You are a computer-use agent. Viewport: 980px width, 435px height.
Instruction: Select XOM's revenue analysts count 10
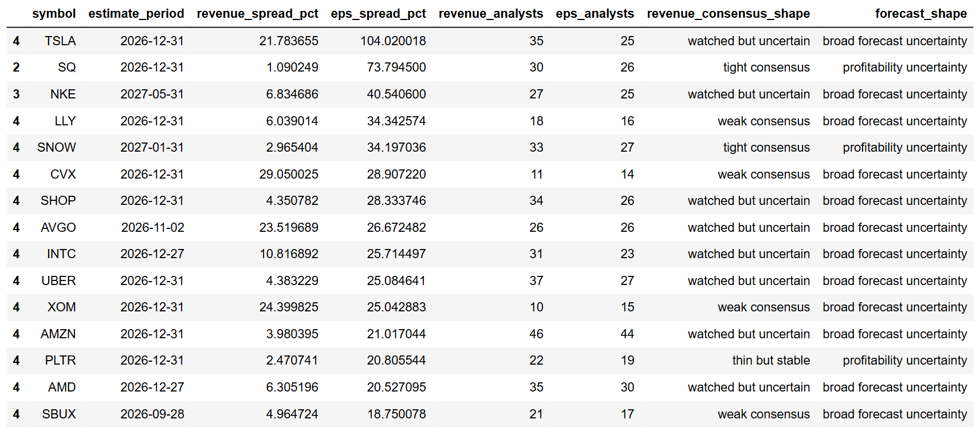click(537, 307)
